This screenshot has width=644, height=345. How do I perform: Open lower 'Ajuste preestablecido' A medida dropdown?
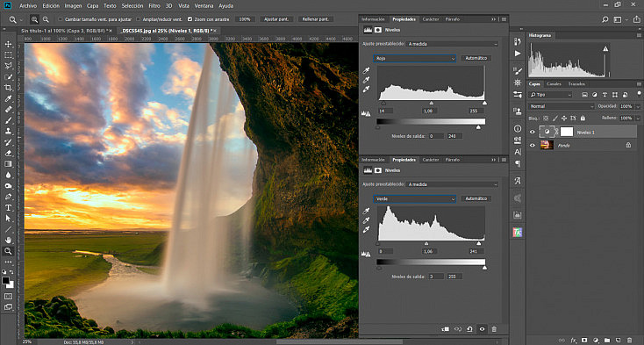tap(452, 184)
